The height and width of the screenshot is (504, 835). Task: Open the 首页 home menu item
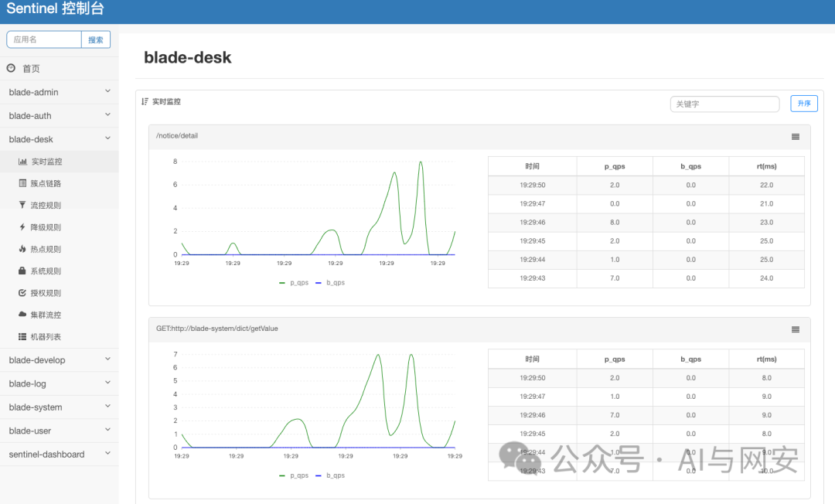point(59,68)
